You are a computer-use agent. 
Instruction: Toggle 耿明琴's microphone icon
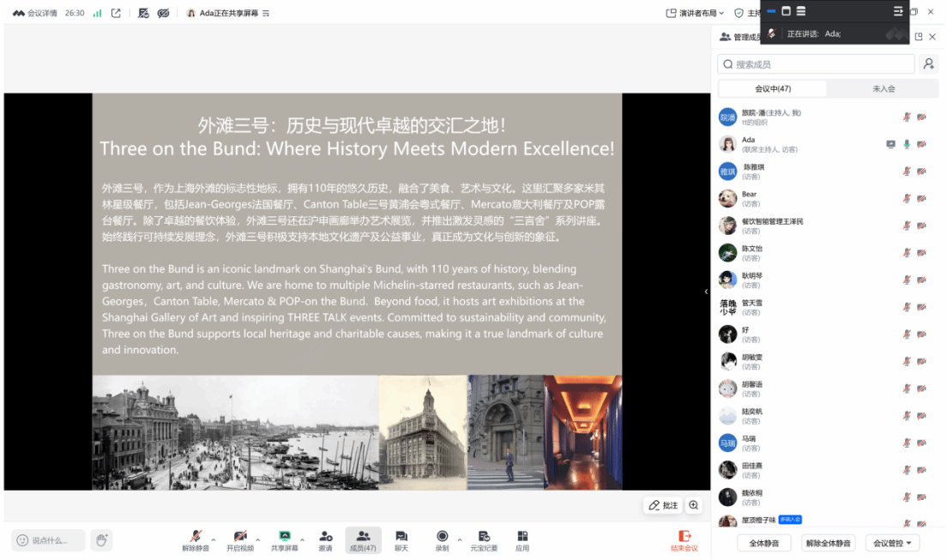point(907,280)
